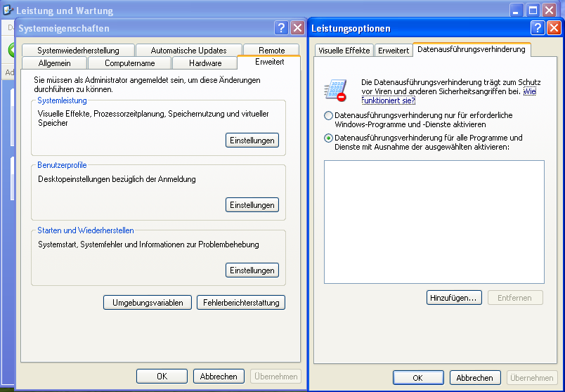Close the Leistungsoptionen dialog with the X
This screenshot has height=392, width=565.
[x=554, y=28]
